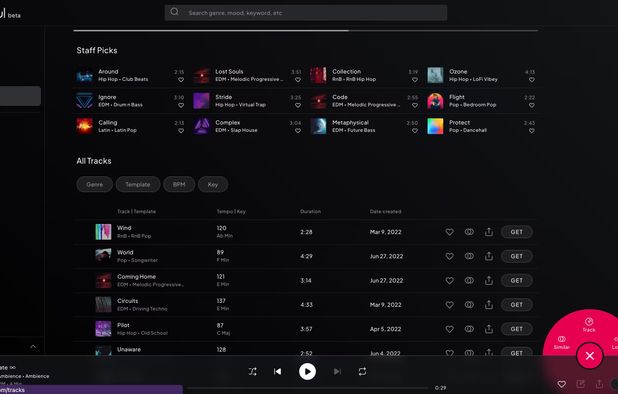Open the Template filter dropdown
The width and height of the screenshot is (618, 394).
click(138, 184)
